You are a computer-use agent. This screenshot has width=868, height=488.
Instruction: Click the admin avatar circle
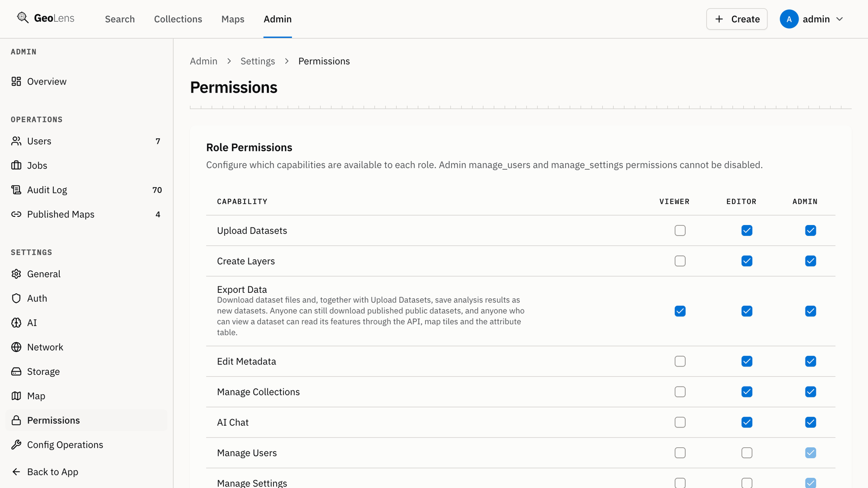tap(789, 19)
